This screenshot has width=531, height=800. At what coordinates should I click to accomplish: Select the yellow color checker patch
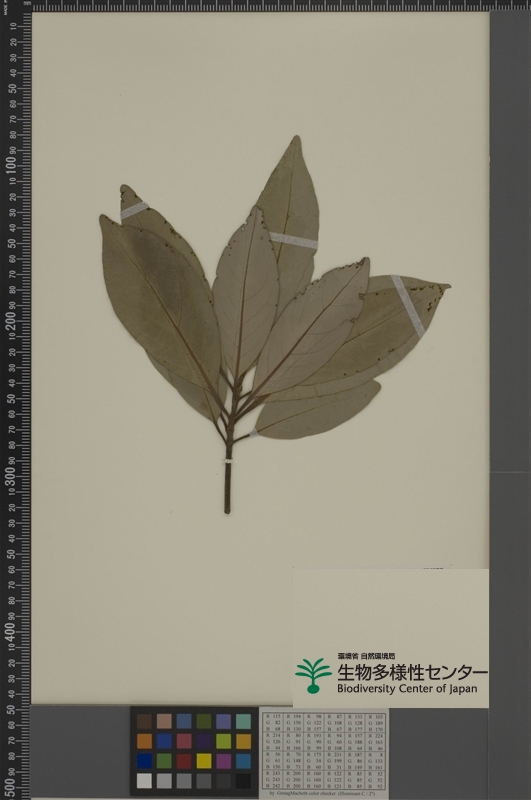tap(204, 761)
